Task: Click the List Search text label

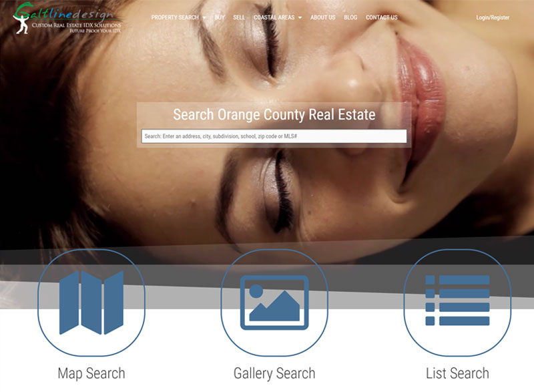Action: (457, 373)
